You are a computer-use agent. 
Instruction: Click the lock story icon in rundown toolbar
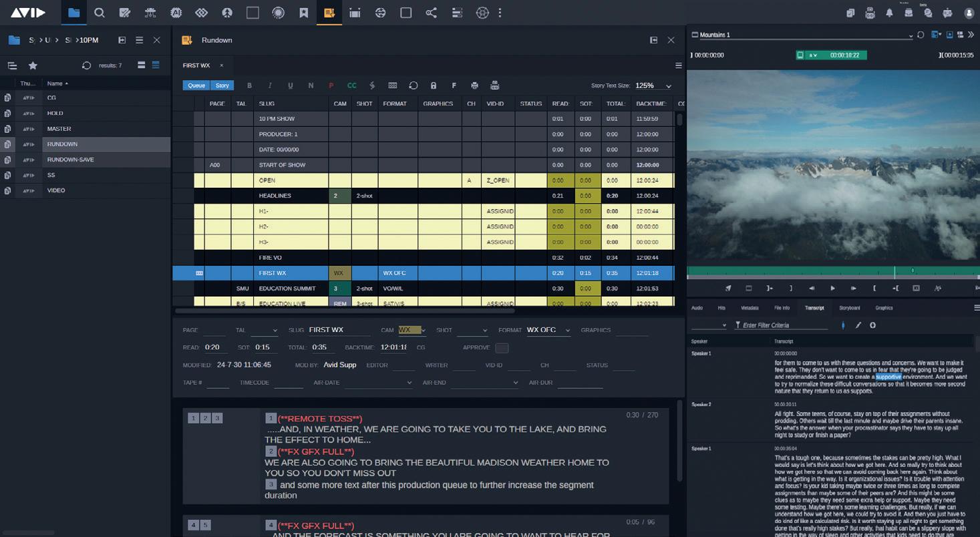click(x=434, y=85)
